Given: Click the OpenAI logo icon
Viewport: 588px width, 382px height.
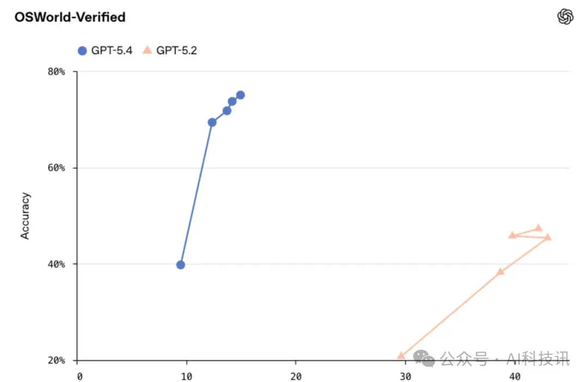Looking at the screenshot, I should (565, 17).
